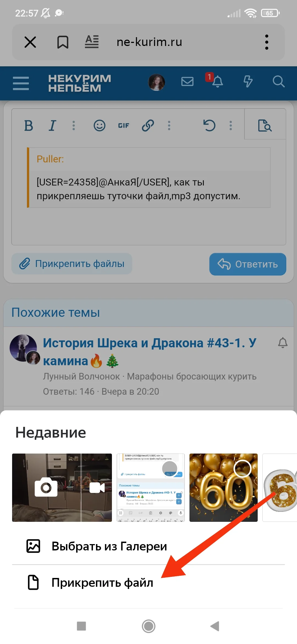Screen dimensions: 297x644
Task: Open the forum search magnifier
Action: (x=278, y=81)
